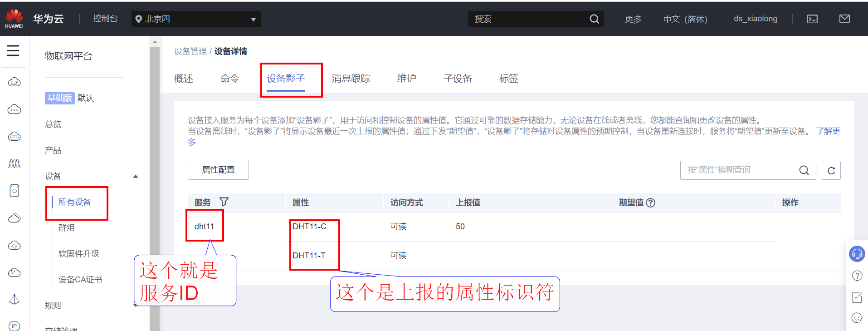The image size is (868, 331).
Task: Open the 中文 (简体) language selector
Action: tap(685, 19)
